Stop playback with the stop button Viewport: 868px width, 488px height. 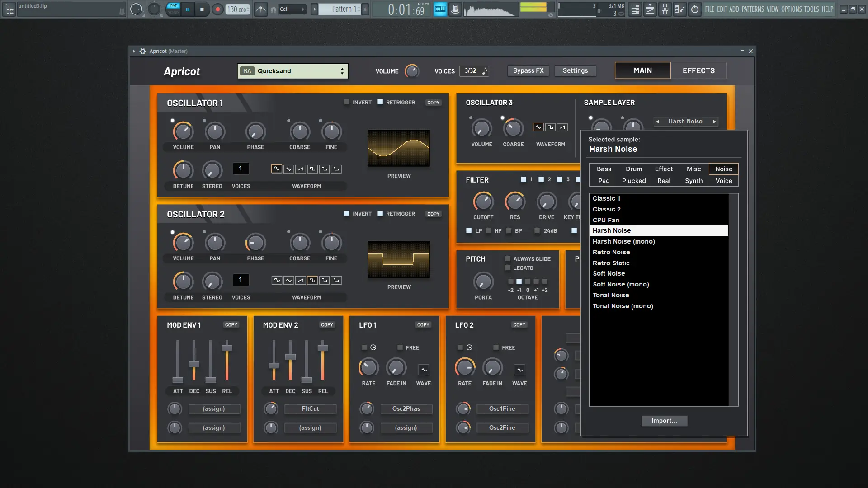202,9
